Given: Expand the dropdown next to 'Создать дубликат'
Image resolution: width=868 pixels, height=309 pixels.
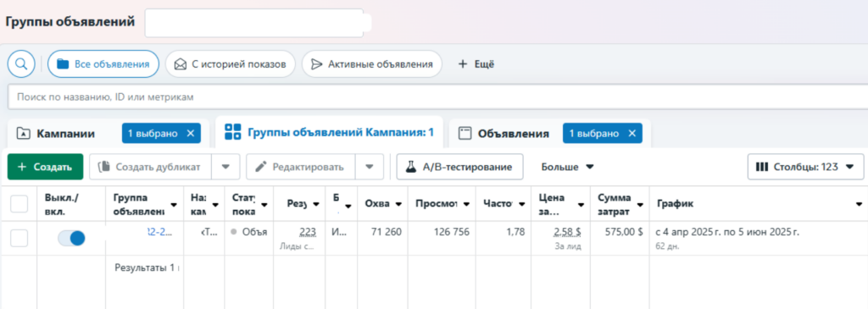Looking at the screenshot, I should [225, 167].
